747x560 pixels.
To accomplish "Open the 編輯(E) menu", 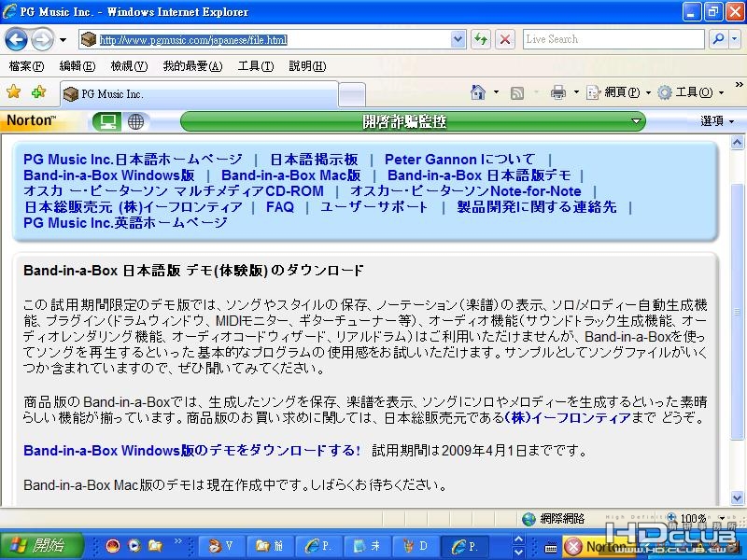I will point(78,66).
